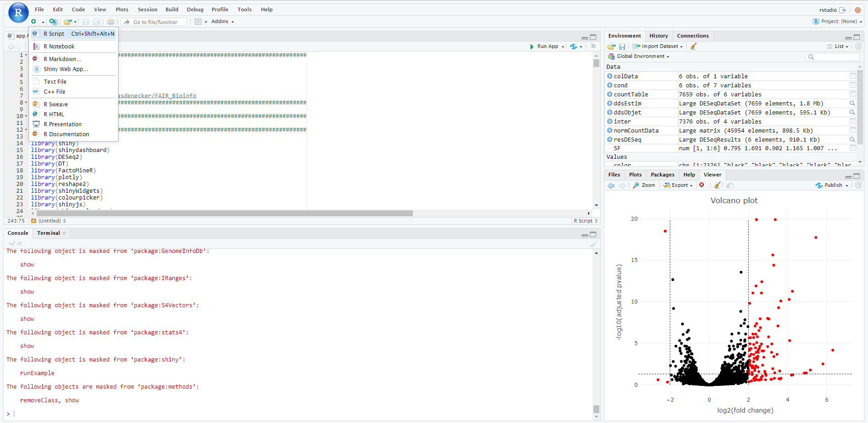
Task: Fold the code section at line 1
Action: point(26,55)
